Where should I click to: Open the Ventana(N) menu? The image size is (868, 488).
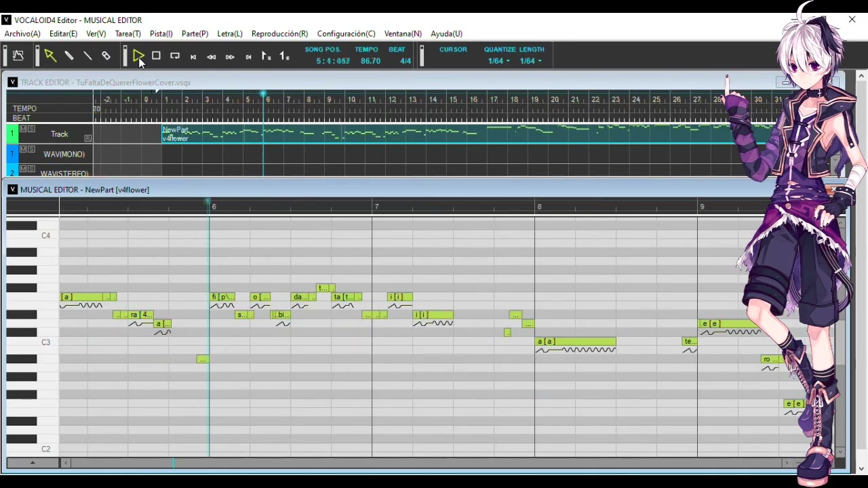click(x=403, y=33)
